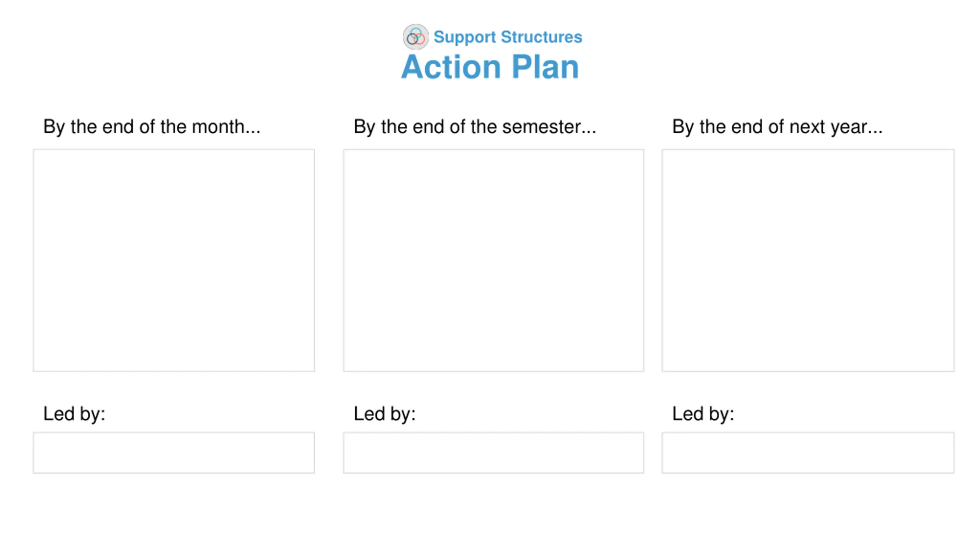Click the word 'Plan' in the title
This screenshot has height=551, width=980.
click(545, 67)
